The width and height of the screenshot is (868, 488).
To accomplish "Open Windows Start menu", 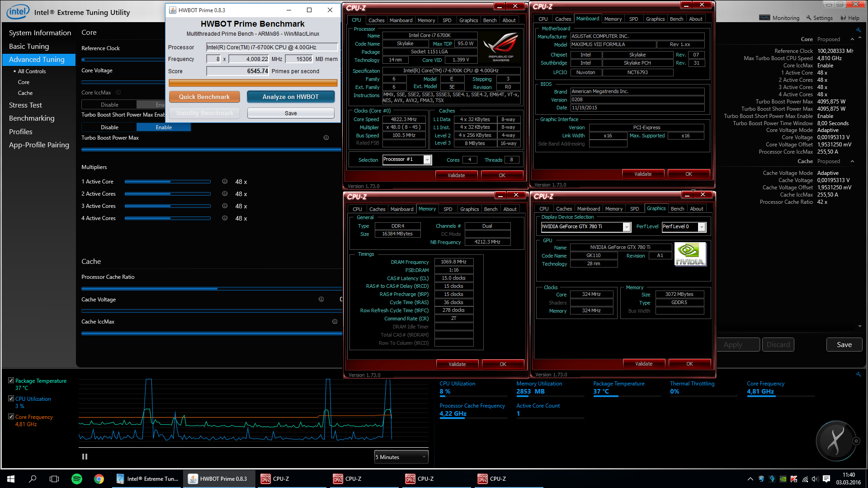I will pyautogui.click(x=11, y=479).
